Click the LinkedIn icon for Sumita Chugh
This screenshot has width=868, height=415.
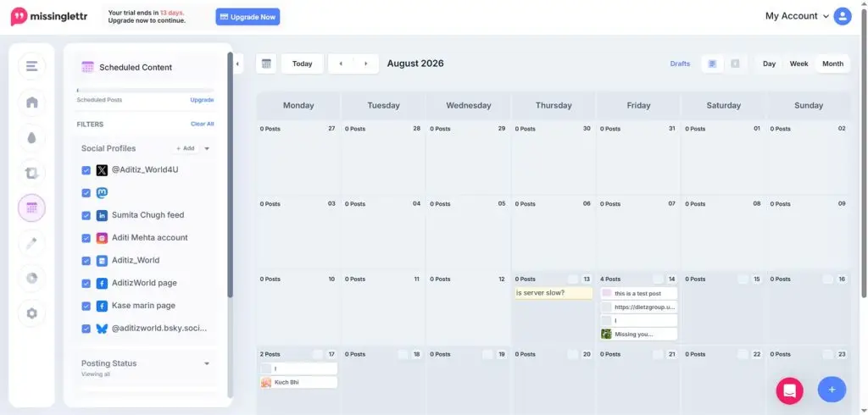click(x=102, y=216)
